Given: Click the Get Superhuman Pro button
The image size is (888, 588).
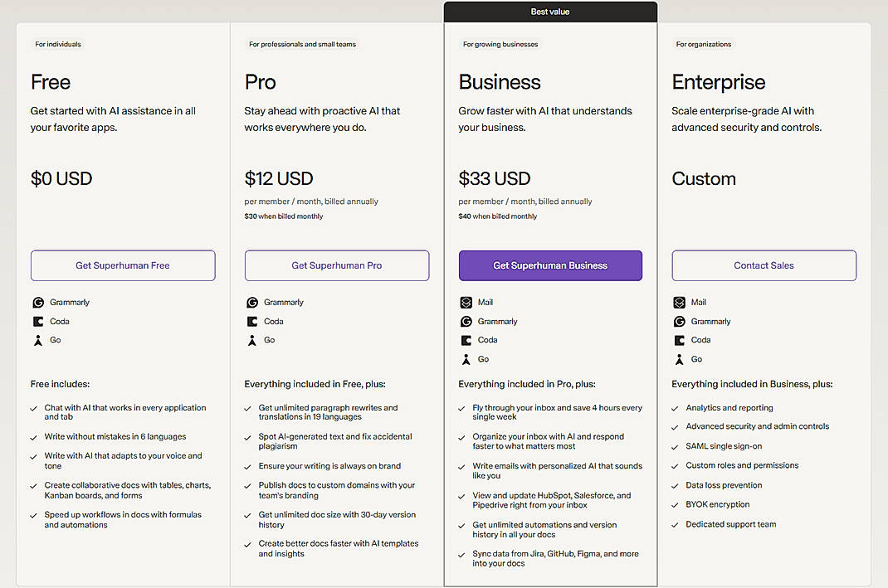Looking at the screenshot, I should pos(337,265).
